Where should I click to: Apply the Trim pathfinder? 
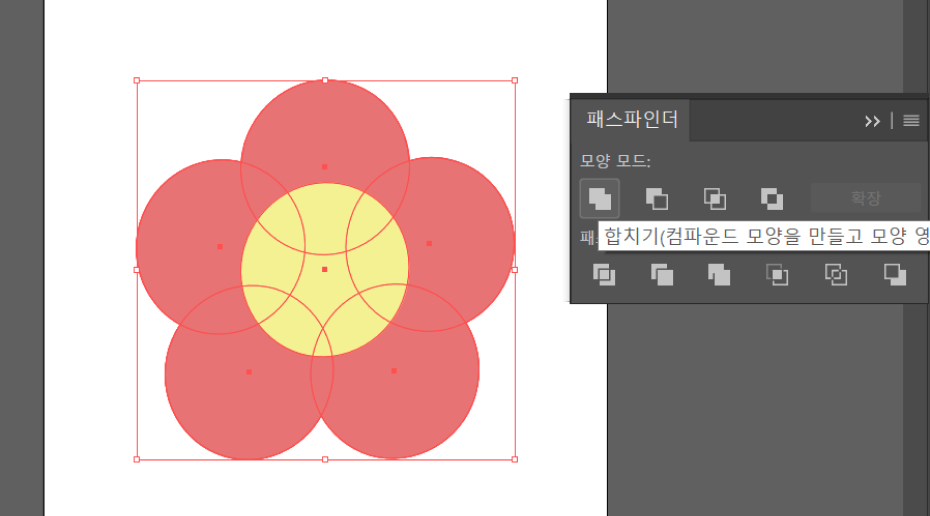[x=661, y=274]
